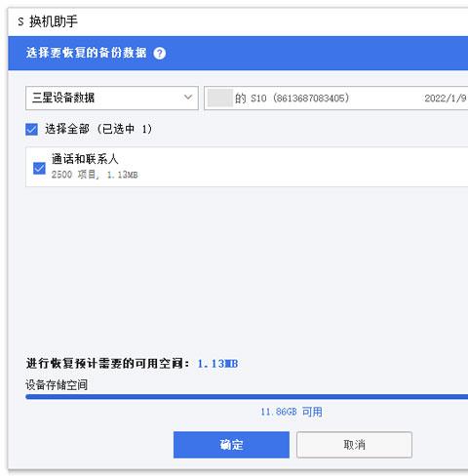Click the 通话和联系人 item label

point(85,159)
